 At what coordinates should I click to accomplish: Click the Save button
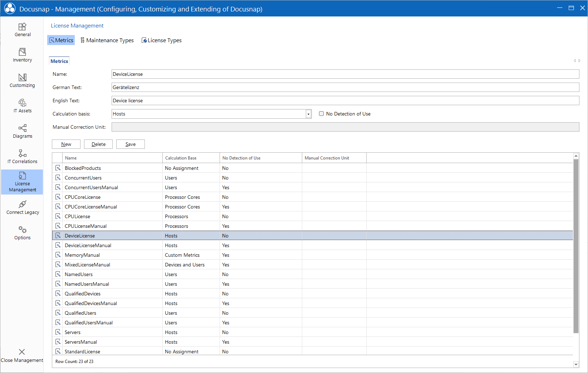click(131, 144)
